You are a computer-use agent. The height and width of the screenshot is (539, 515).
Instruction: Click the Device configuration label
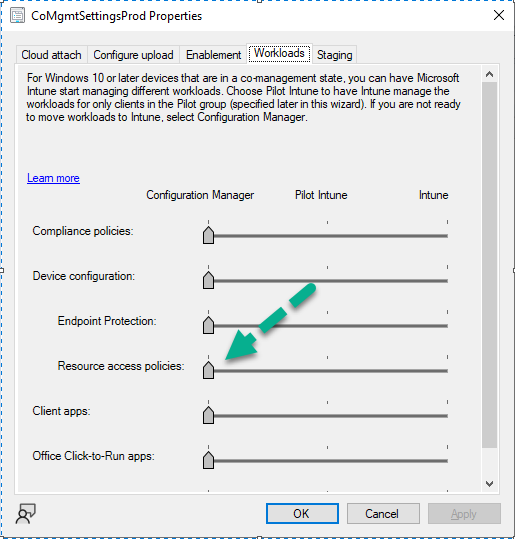pyautogui.click(x=84, y=276)
